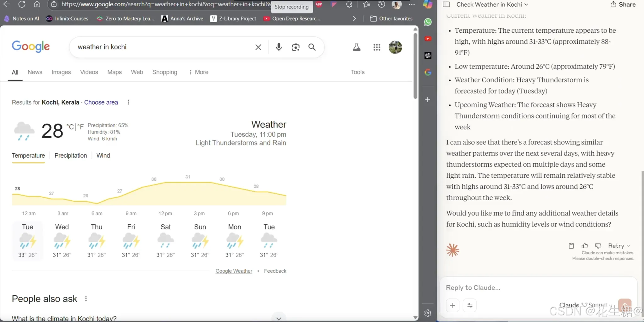
Task: Open the More search filters menu
Action: point(198,72)
